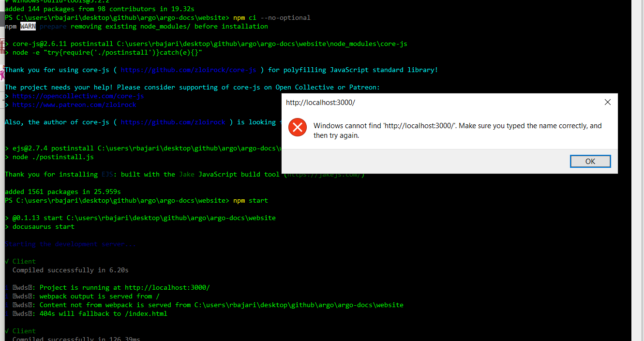Click the partially hidden desktop application icon on left edge
Viewport: 644px width, 341px height.
[2, 47]
